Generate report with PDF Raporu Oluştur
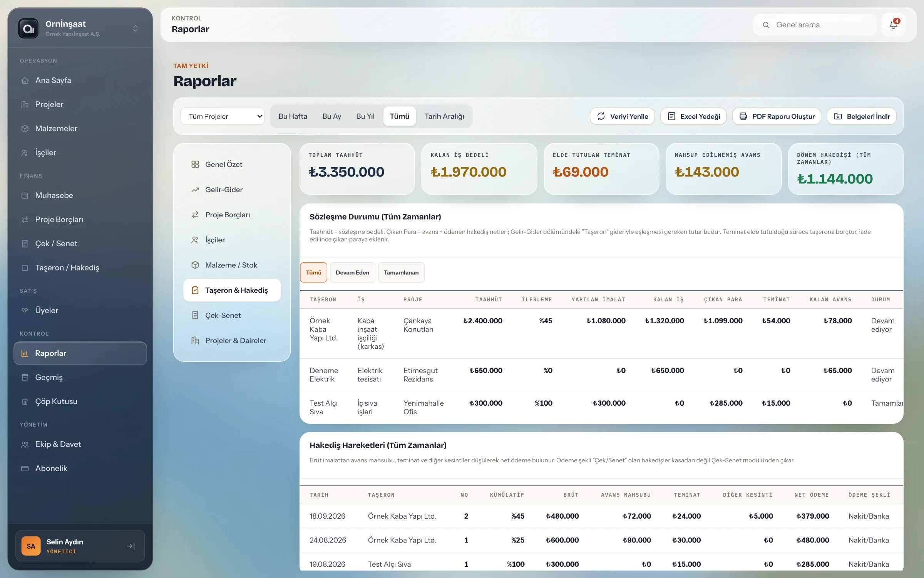Screen dimensions: 924x578 tap(777, 116)
